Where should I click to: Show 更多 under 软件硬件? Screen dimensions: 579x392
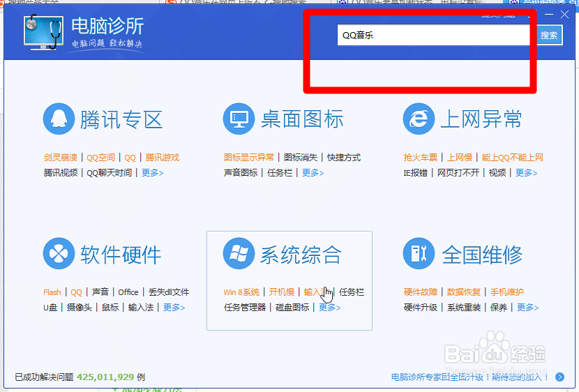pos(174,308)
